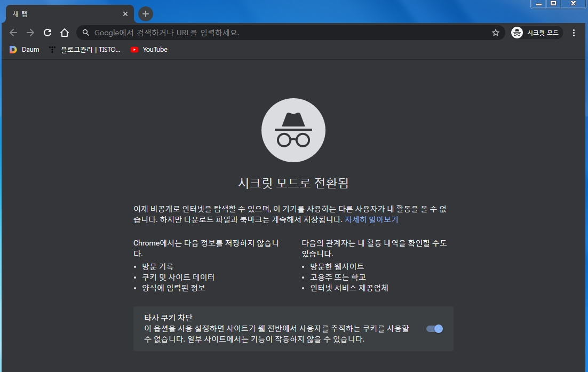
Task: Click the large incognito hat logo
Action: click(293, 130)
